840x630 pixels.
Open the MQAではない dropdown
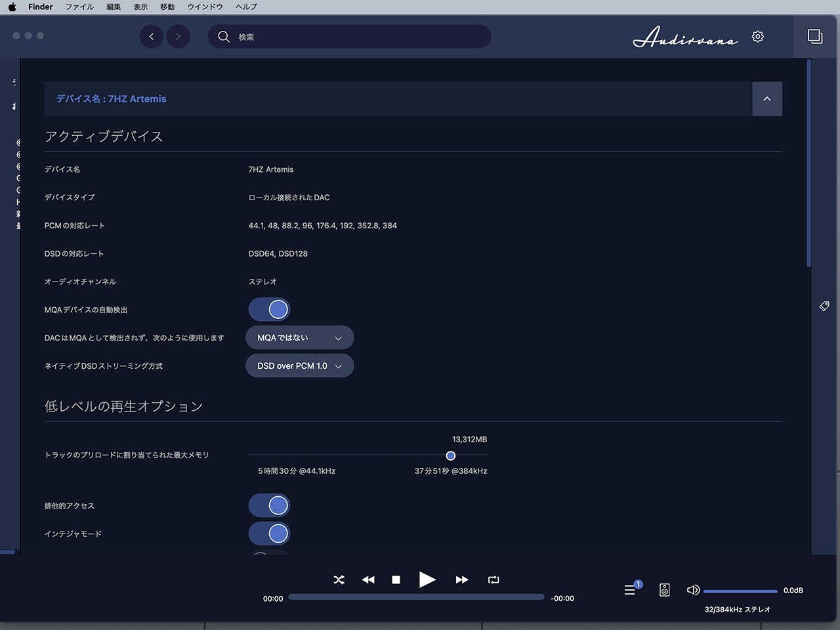point(300,338)
